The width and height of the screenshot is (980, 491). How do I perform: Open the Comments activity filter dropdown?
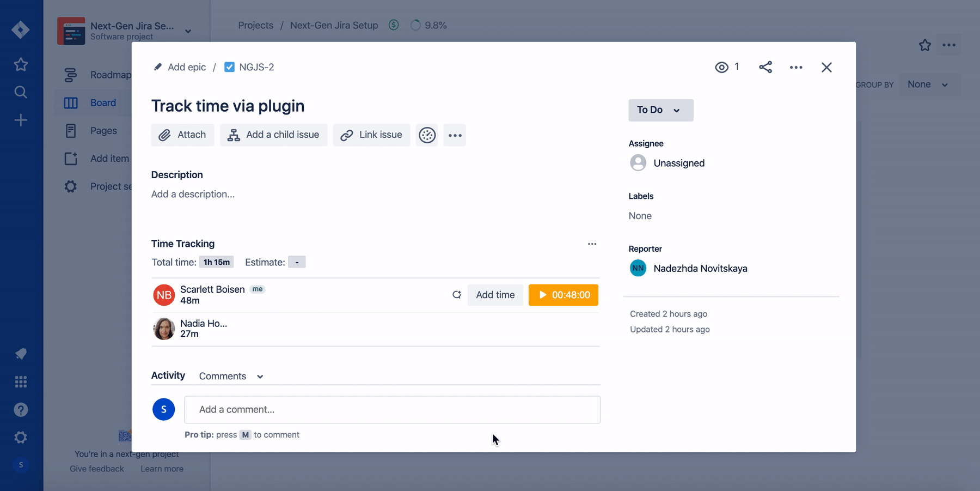[x=231, y=376]
